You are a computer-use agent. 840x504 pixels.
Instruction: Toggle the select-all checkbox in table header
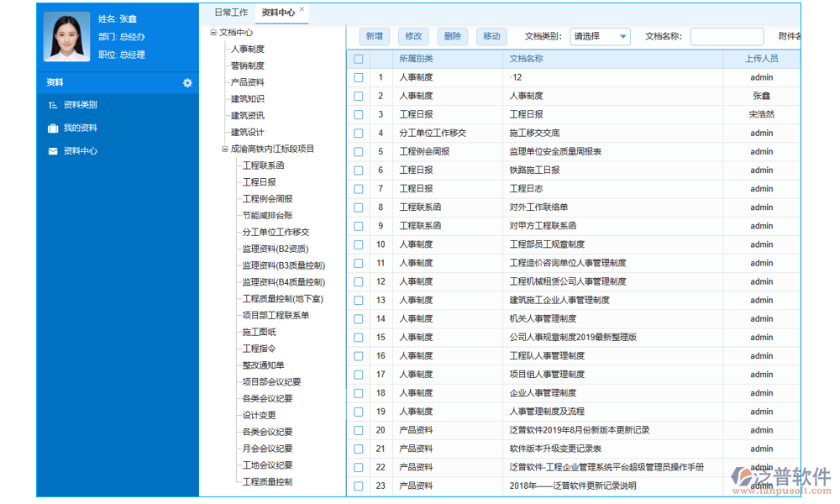[359, 58]
